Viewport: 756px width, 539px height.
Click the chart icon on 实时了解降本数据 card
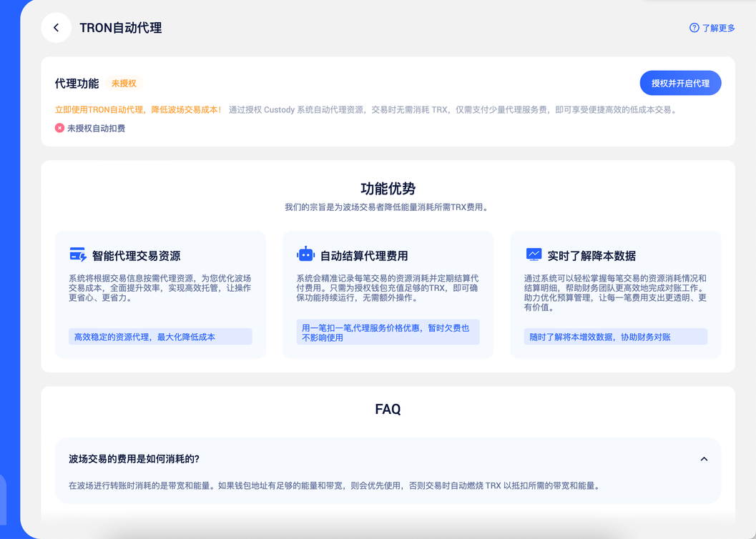(532, 252)
